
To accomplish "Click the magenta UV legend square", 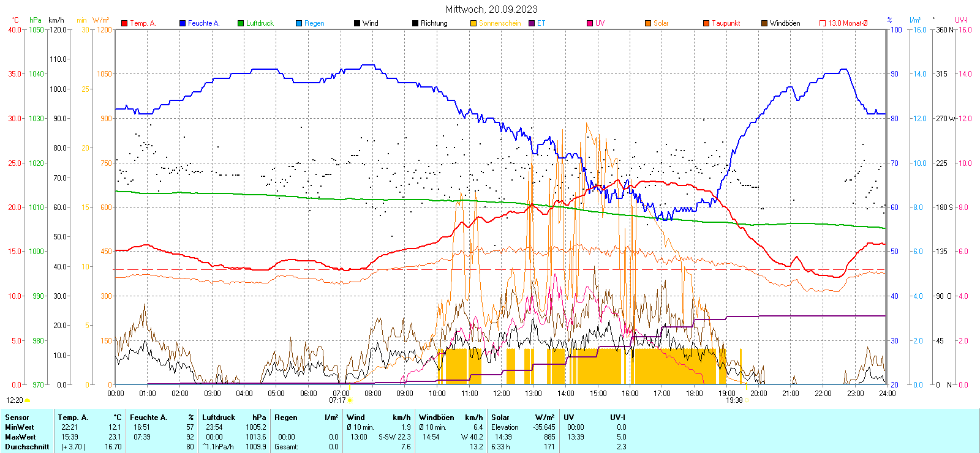I will pyautogui.click(x=590, y=23).
